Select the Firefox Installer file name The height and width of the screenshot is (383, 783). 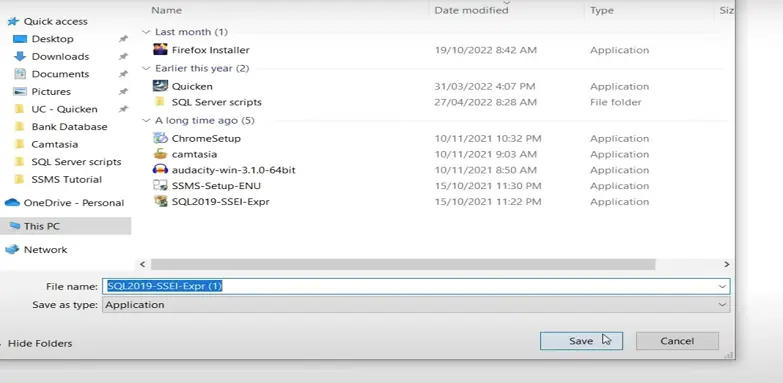point(211,50)
